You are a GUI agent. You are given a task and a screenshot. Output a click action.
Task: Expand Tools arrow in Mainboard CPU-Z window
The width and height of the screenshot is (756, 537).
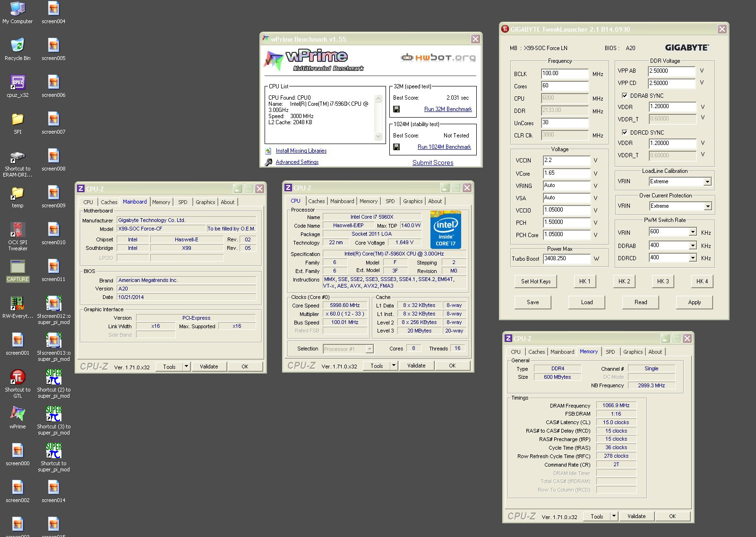[x=187, y=367]
